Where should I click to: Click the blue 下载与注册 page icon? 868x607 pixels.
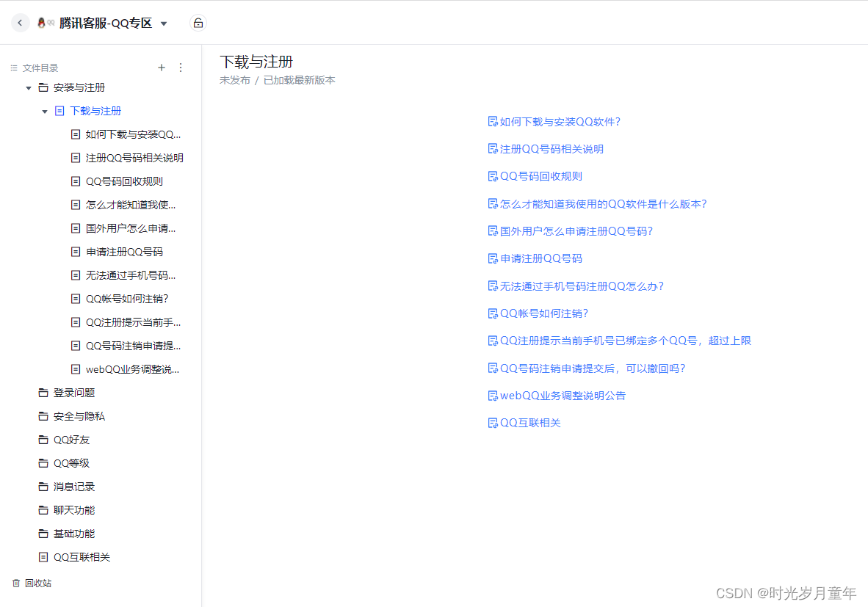pos(59,112)
